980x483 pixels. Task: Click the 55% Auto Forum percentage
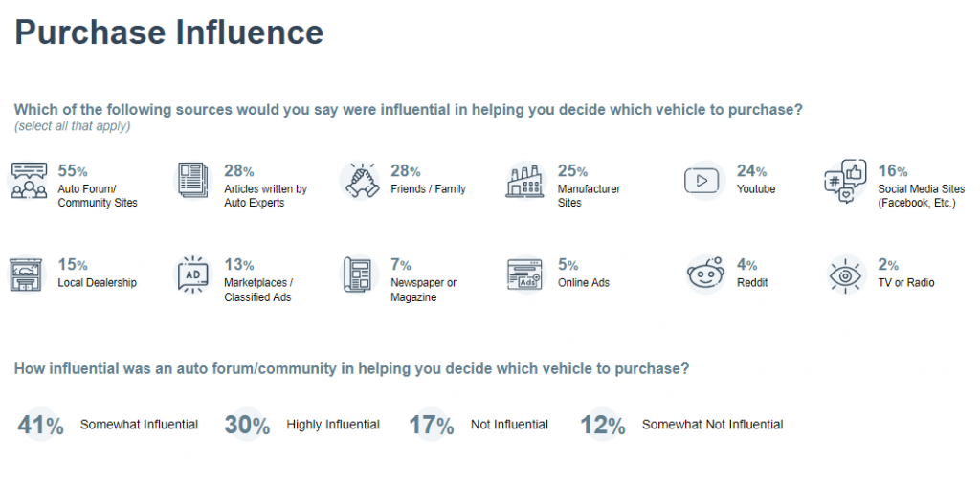pyautogui.click(x=73, y=170)
